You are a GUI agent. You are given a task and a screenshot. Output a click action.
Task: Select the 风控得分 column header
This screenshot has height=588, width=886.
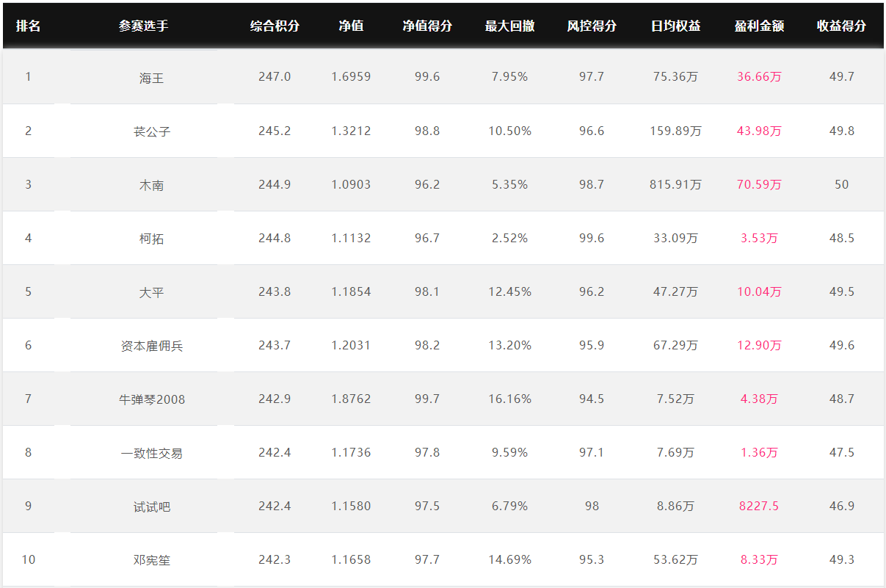(592, 26)
